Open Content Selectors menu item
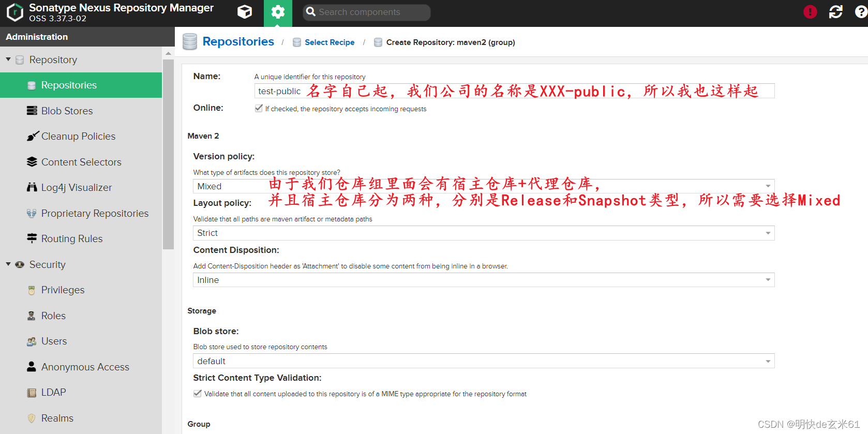Image resolution: width=868 pixels, height=434 pixels. pyautogui.click(x=81, y=162)
